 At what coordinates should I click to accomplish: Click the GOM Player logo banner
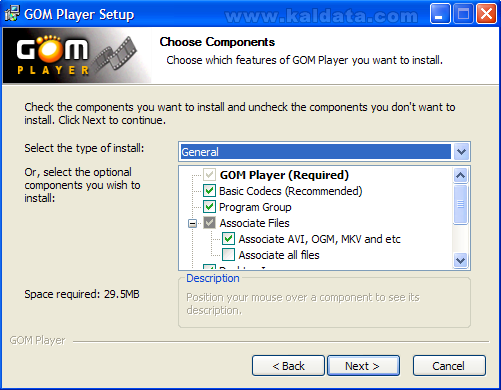point(77,55)
